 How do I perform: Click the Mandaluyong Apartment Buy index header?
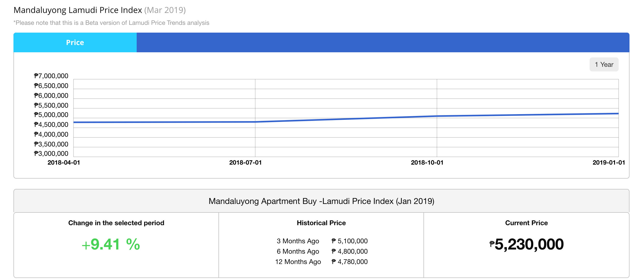pos(321,201)
